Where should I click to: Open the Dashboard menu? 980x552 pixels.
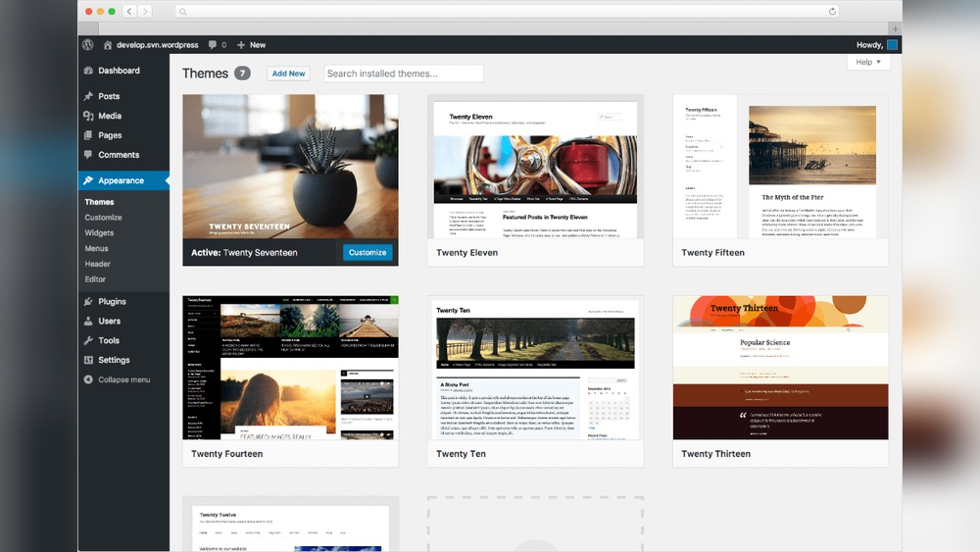tap(119, 71)
